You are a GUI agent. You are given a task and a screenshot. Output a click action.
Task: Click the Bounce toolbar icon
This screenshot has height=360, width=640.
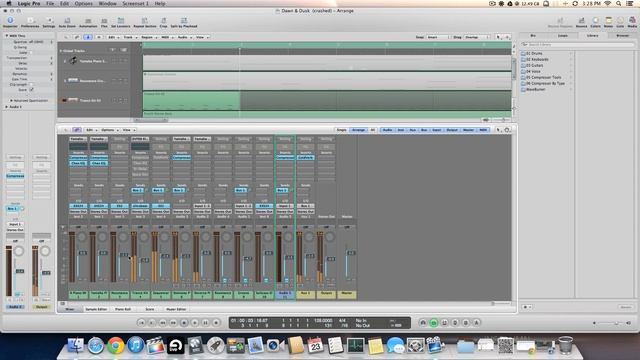coord(581,22)
